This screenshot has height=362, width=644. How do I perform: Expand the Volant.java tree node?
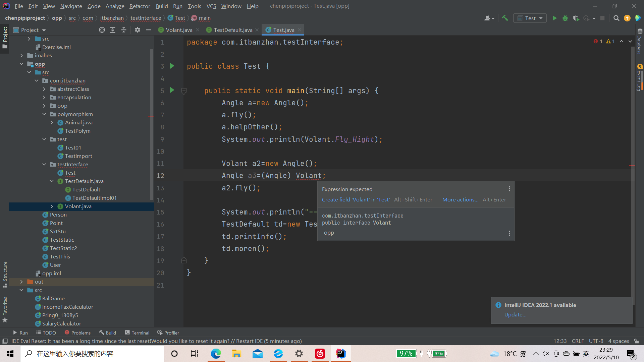click(x=51, y=206)
